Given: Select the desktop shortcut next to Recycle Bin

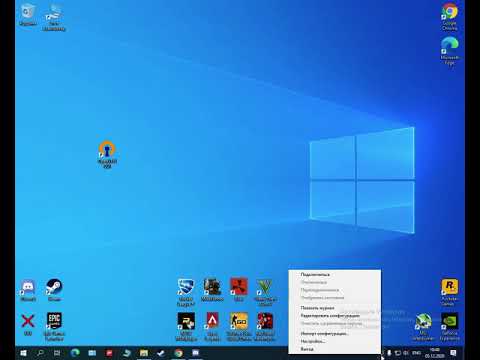Looking at the screenshot, I should click(x=54, y=17).
